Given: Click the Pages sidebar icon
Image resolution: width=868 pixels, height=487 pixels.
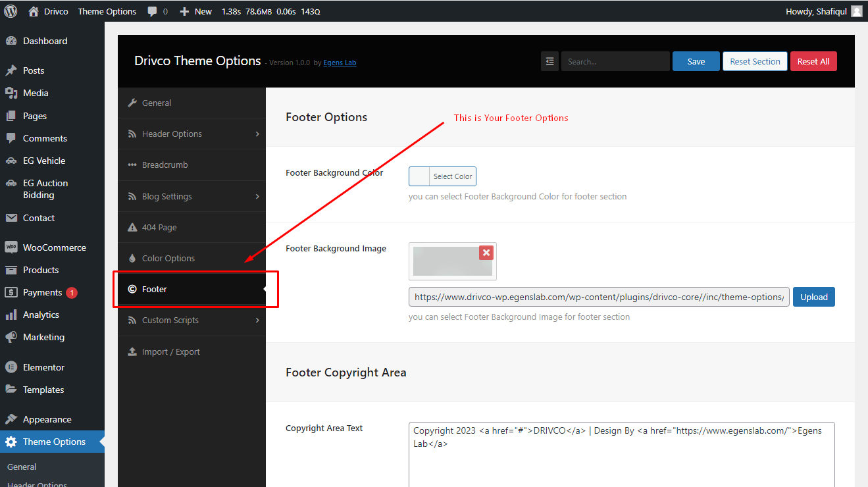Looking at the screenshot, I should (x=11, y=116).
